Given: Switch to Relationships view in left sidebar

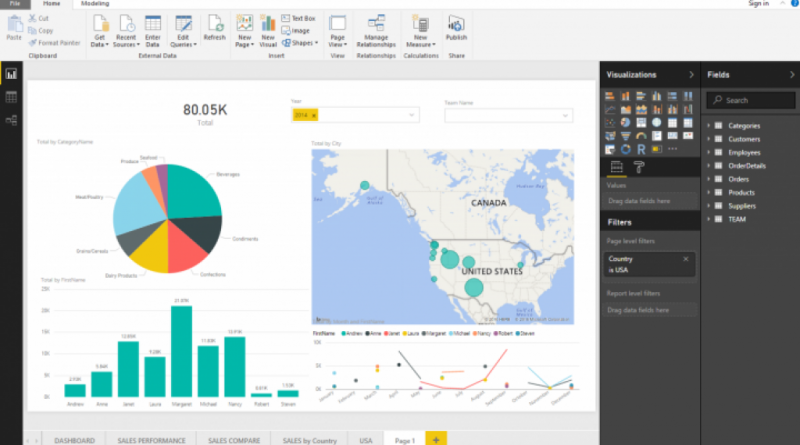Looking at the screenshot, I should [x=12, y=119].
